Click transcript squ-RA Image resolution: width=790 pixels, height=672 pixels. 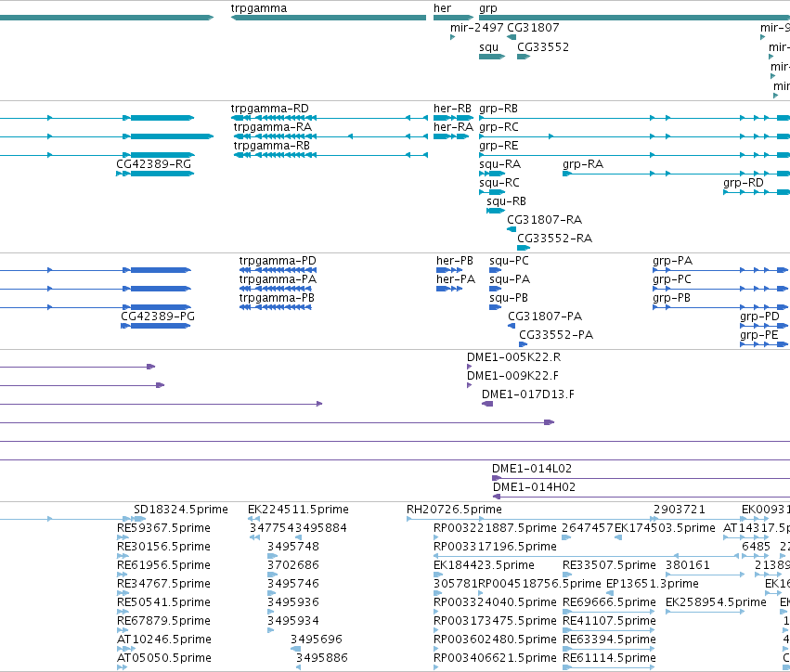tap(499, 164)
